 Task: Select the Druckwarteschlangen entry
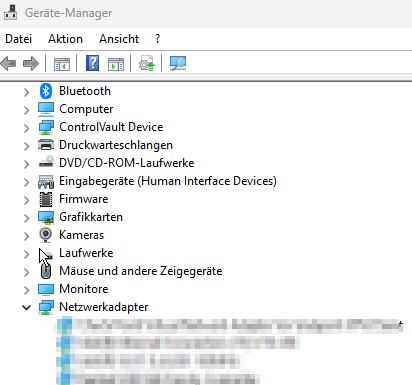click(x=116, y=145)
